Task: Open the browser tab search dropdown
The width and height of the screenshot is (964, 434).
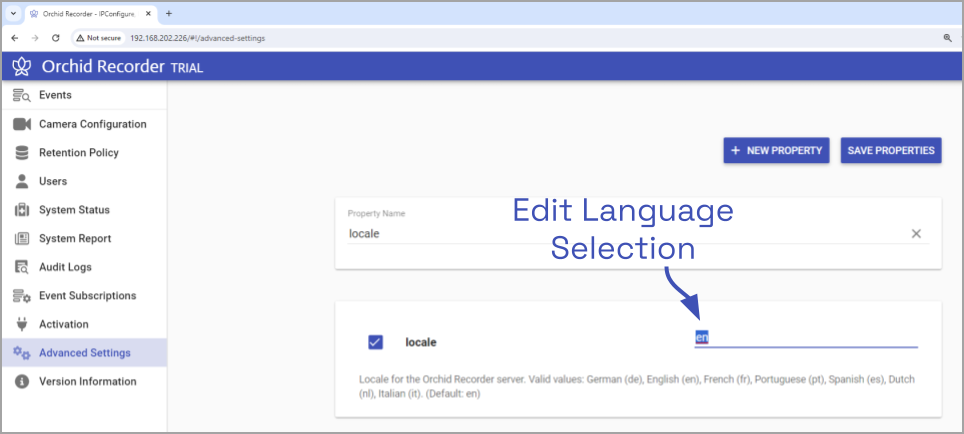Action: tap(13, 14)
